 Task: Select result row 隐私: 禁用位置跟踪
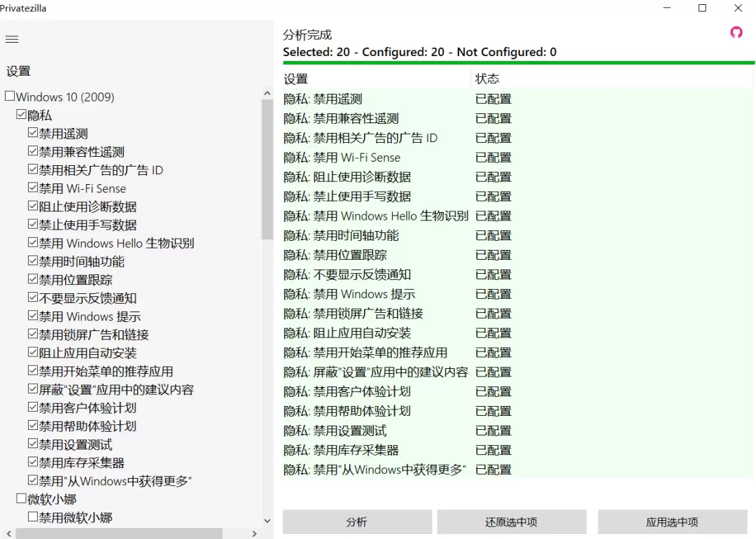(518, 255)
